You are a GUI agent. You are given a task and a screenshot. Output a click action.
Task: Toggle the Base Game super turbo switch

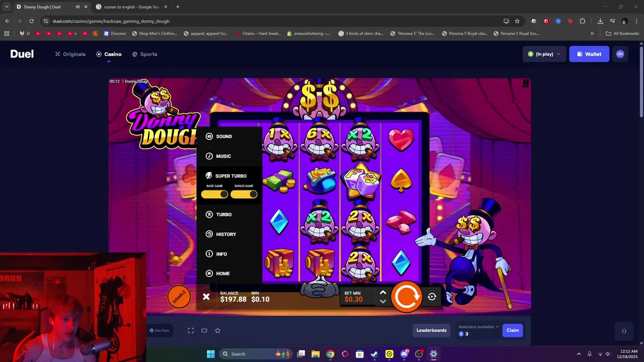(x=214, y=194)
